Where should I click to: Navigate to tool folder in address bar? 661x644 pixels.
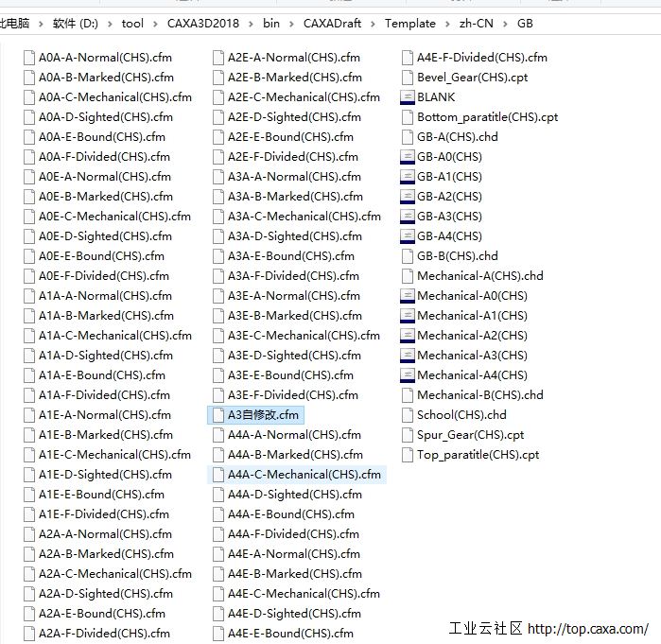click(x=132, y=24)
